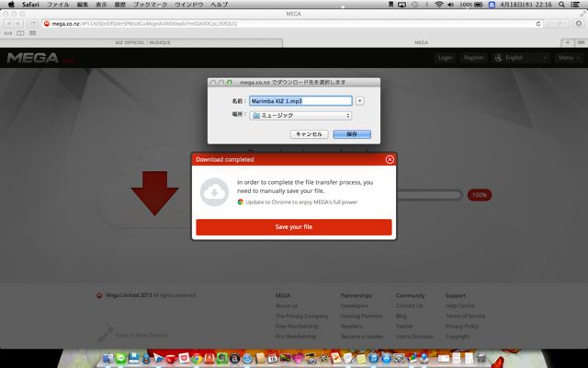
Task: Click the downloads button in Safari toolbar
Action: point(579,24)
